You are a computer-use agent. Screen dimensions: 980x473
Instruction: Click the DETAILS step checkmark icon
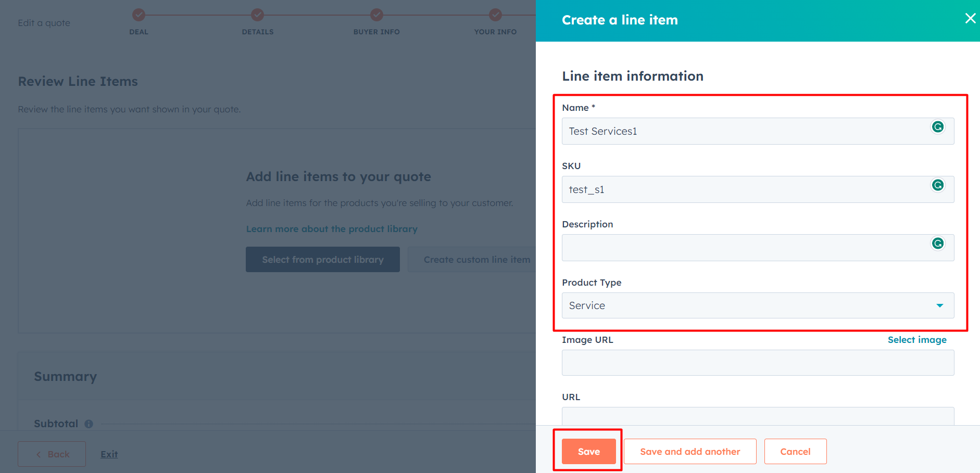coord(258,15)
